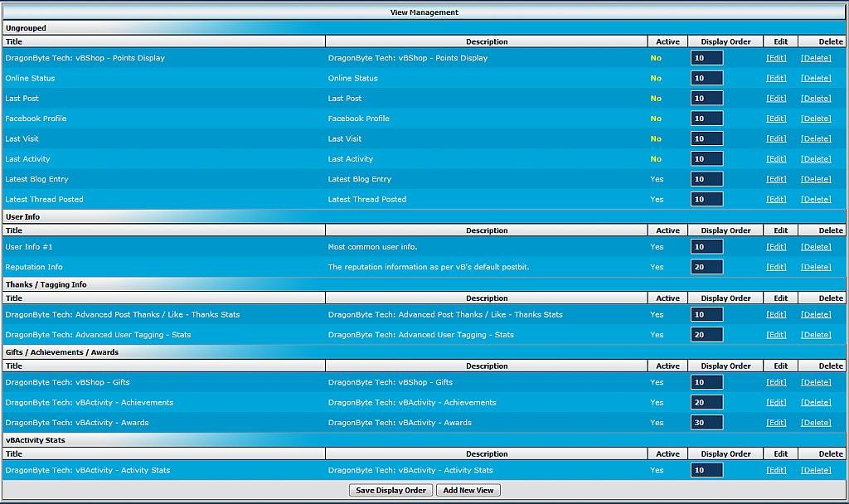
Task: Delete the vBShop - Gifts view
Action: (x=816, y=382)
